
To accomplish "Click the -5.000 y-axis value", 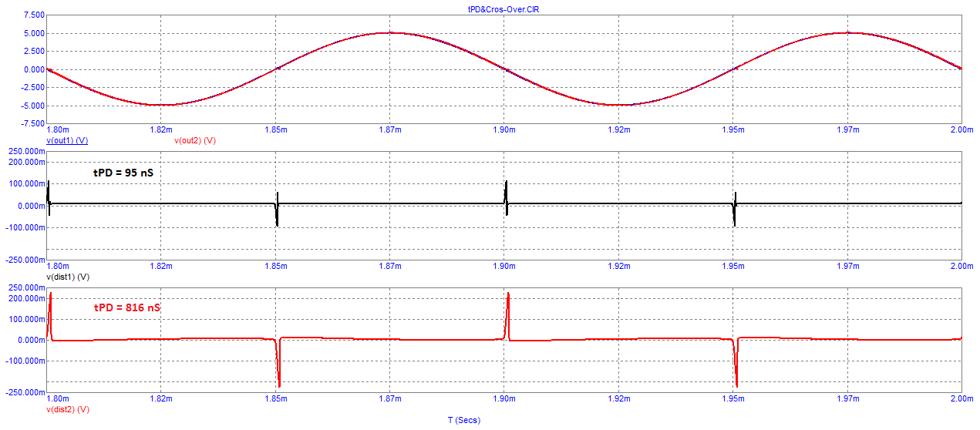I will tap(32, 106).
